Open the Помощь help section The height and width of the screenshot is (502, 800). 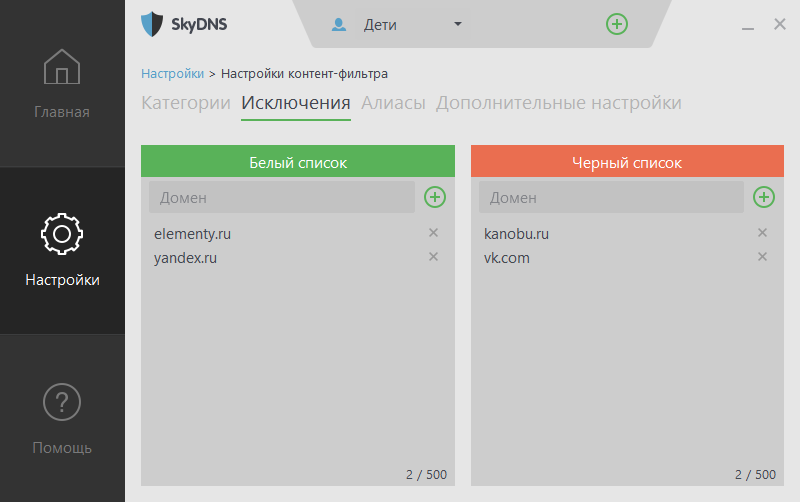point(62,418)
